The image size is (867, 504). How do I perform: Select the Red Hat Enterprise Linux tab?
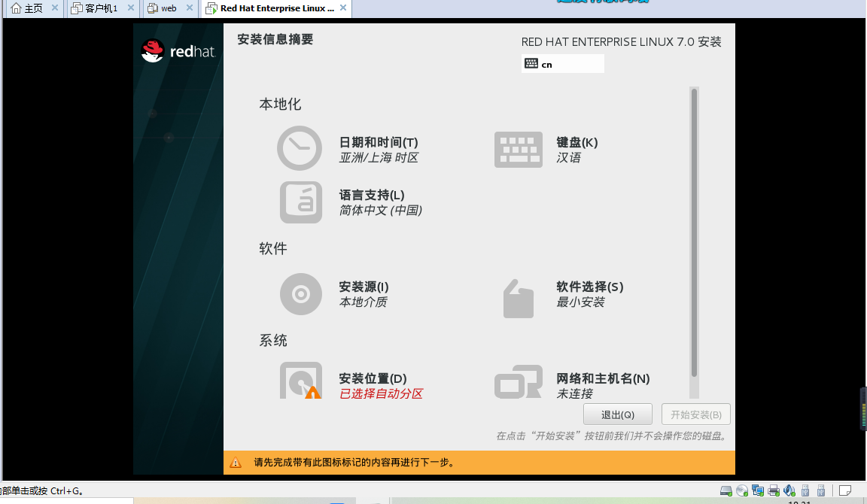(276, 8)
